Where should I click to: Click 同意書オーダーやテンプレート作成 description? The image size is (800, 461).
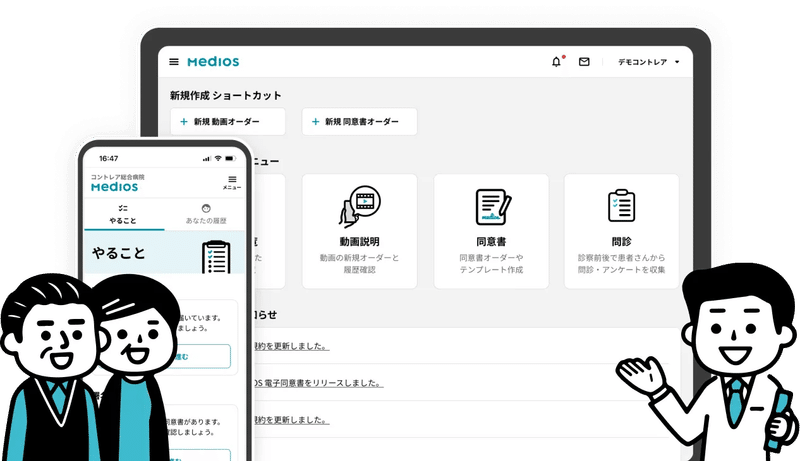click(491, 264)
